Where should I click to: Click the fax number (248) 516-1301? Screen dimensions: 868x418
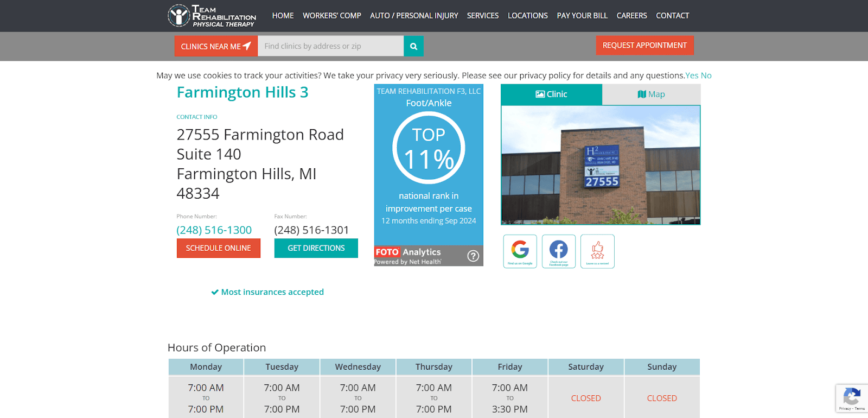312,230
